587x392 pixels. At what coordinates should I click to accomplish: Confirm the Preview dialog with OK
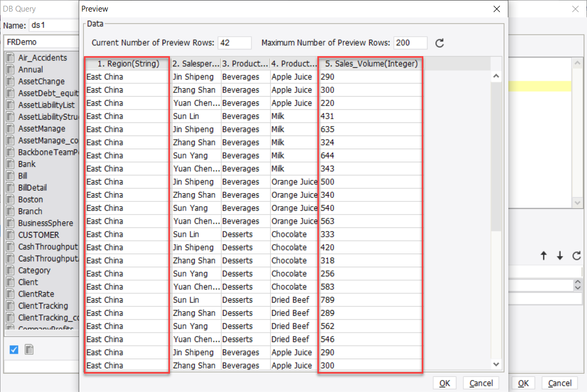[x=444, y=383]
